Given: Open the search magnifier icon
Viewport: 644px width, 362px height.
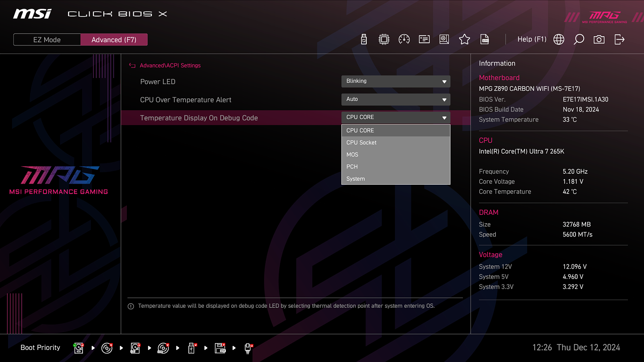Looking at the screenshot, I should tap(579, 39).
